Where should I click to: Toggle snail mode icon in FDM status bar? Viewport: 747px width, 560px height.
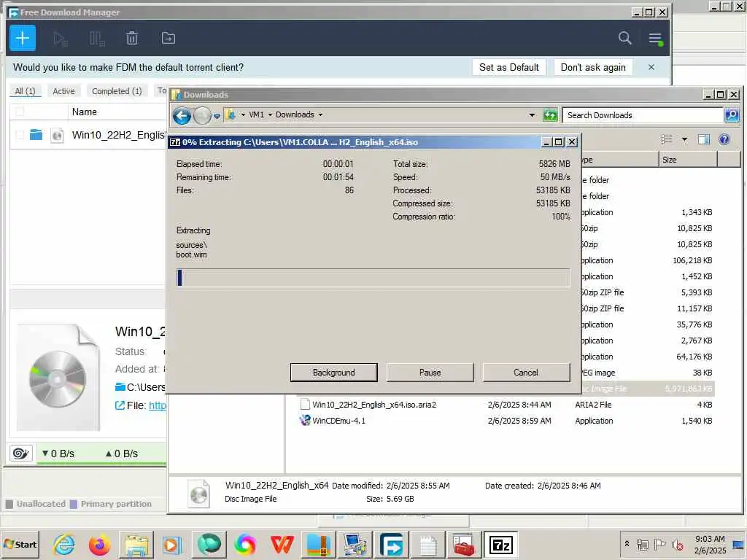click(x=20, y=453)
